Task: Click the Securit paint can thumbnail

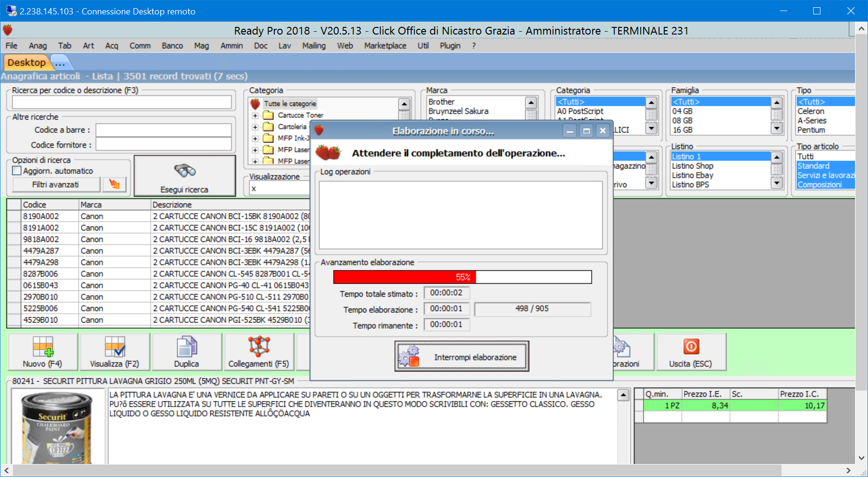Action: coord(58,427)
